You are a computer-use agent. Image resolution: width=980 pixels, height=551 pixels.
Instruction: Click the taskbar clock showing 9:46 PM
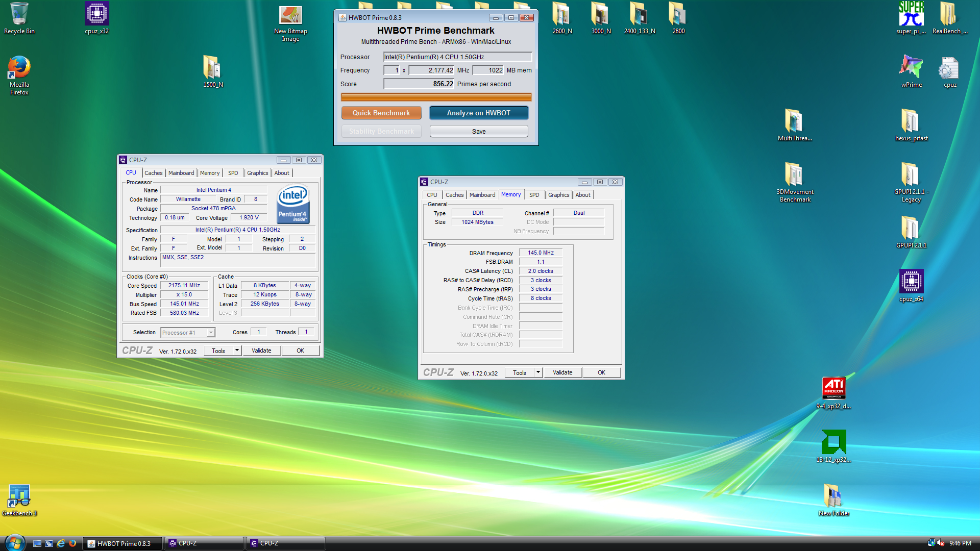click(x=960, y=543)
